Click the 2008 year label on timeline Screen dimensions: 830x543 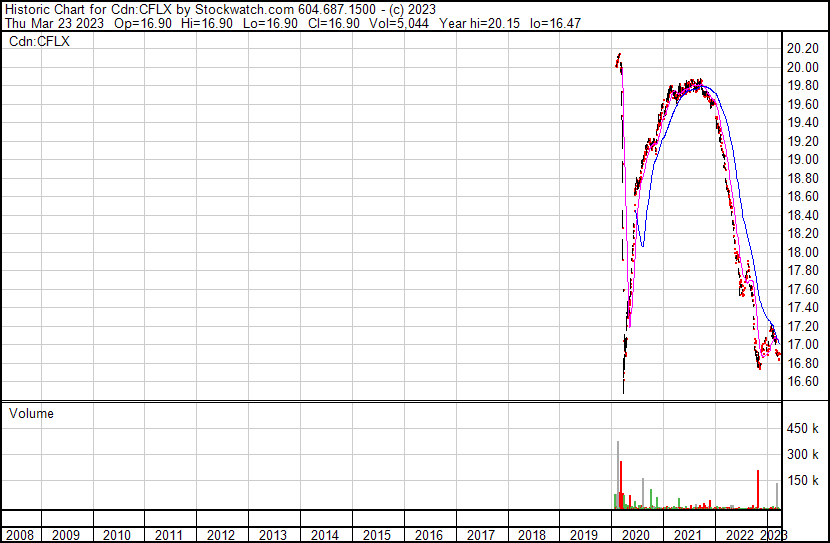point(19,535)
